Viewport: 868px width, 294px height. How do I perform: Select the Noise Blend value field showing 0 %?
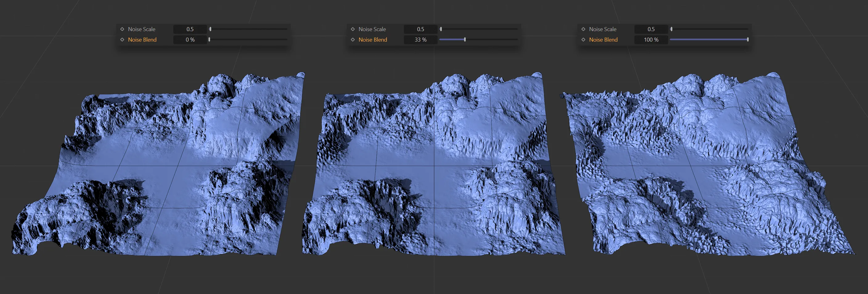(190, 40)
